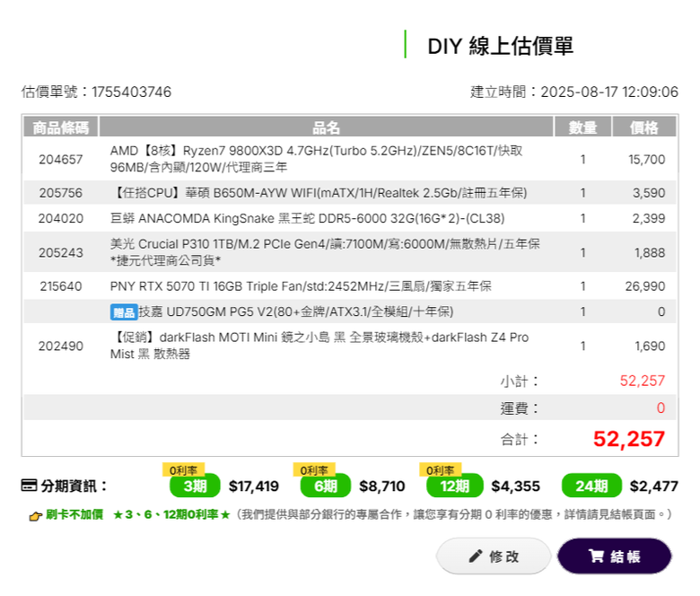
Task: Click the price 1,888
Action: click(x=650, y=253)
